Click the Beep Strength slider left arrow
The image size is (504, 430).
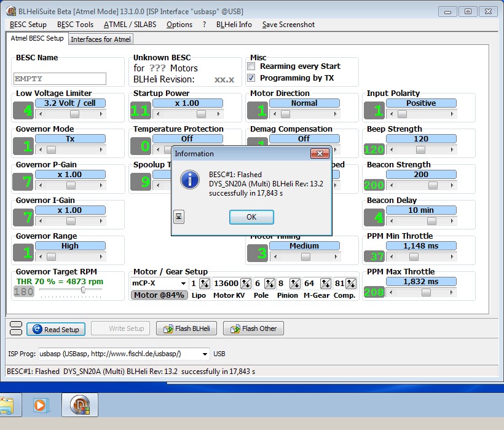click(x=391, y=149)
